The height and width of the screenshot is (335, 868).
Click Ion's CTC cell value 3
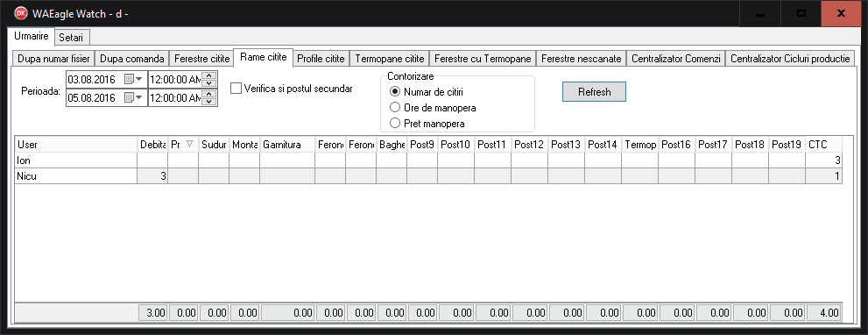[824, 160]
